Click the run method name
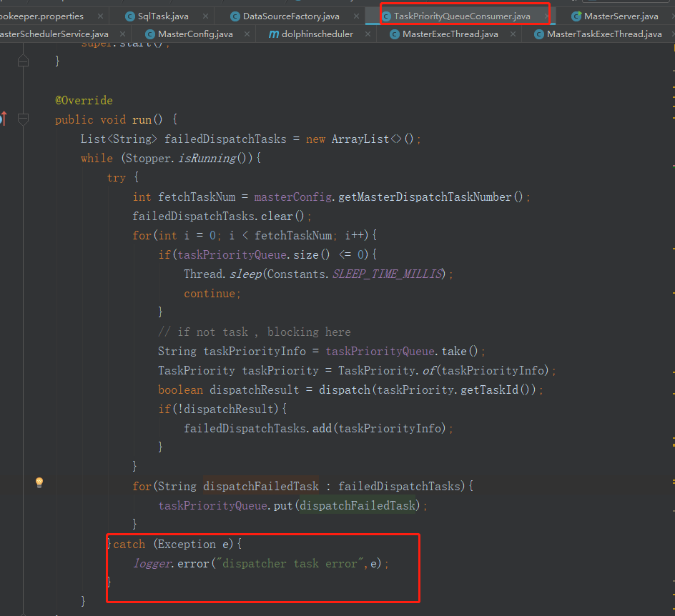The image size is (675, 616). tap(142, 119)
